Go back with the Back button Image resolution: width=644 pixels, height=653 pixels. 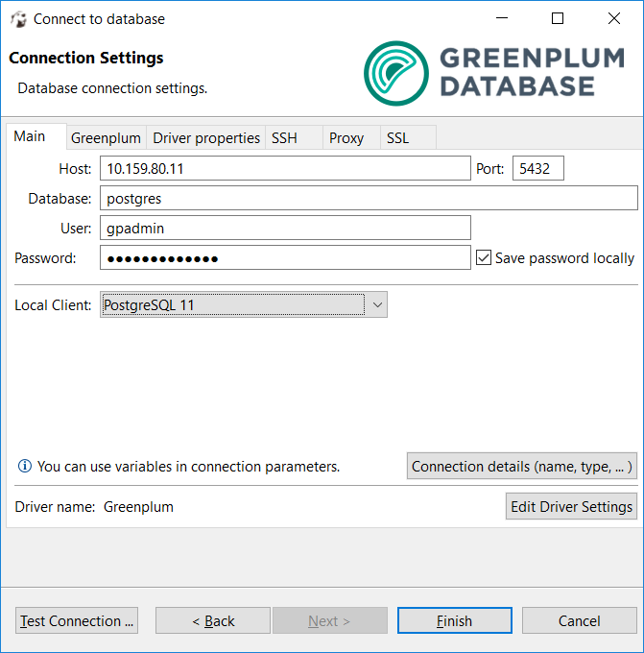coord(213,620)
